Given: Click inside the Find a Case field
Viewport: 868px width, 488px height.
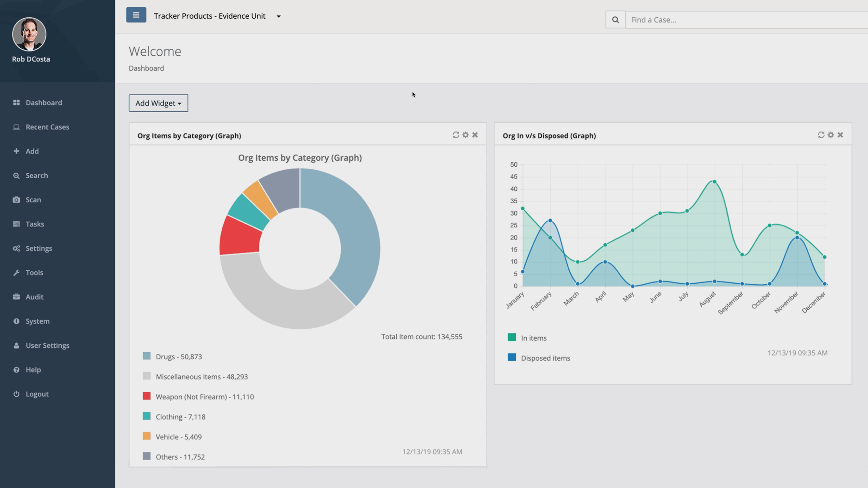Looking at the screenshot, I should 712,20.
